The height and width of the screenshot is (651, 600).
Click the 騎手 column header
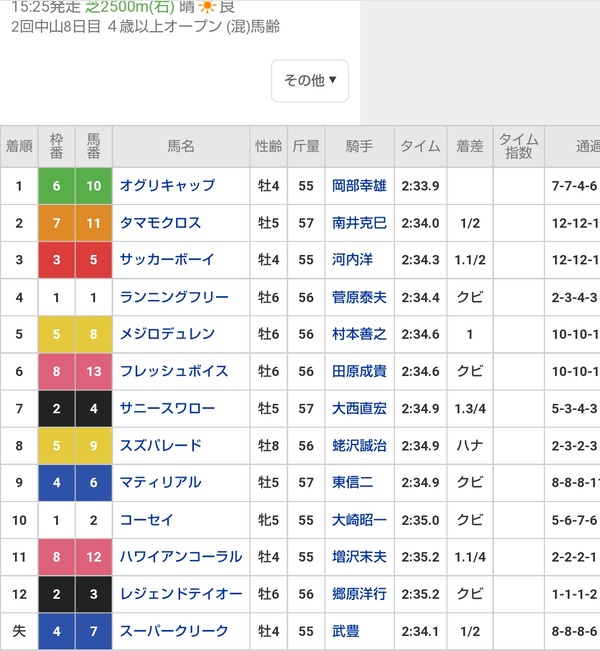tap(360, 146)
